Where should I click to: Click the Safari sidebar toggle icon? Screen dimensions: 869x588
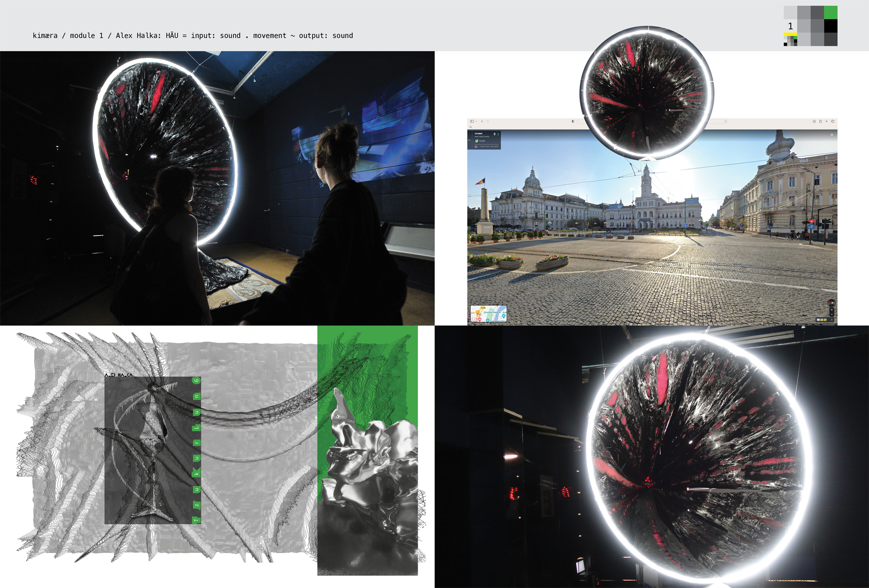coord(472,121)
